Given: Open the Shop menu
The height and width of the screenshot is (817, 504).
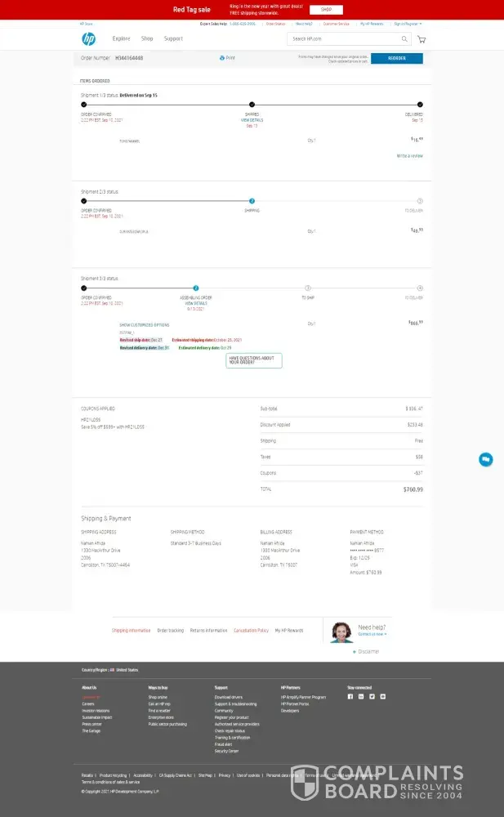Looking at the screenshot, I should [147, 38].
